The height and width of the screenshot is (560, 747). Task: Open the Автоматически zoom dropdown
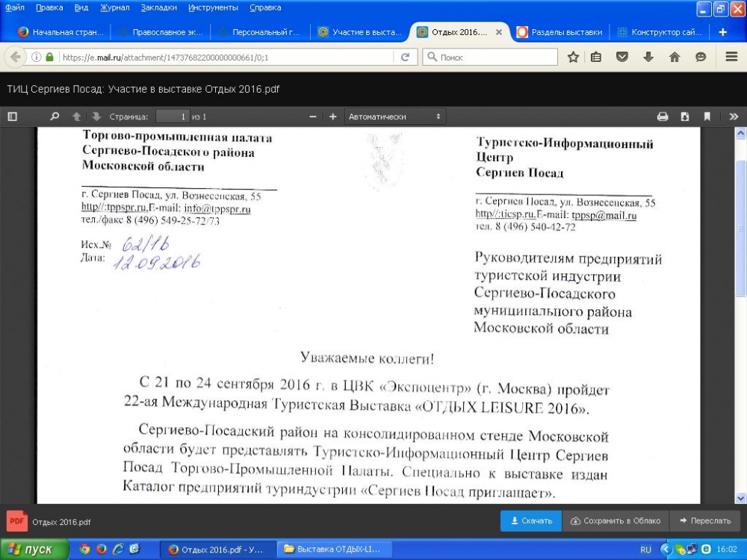click(394, 116)
